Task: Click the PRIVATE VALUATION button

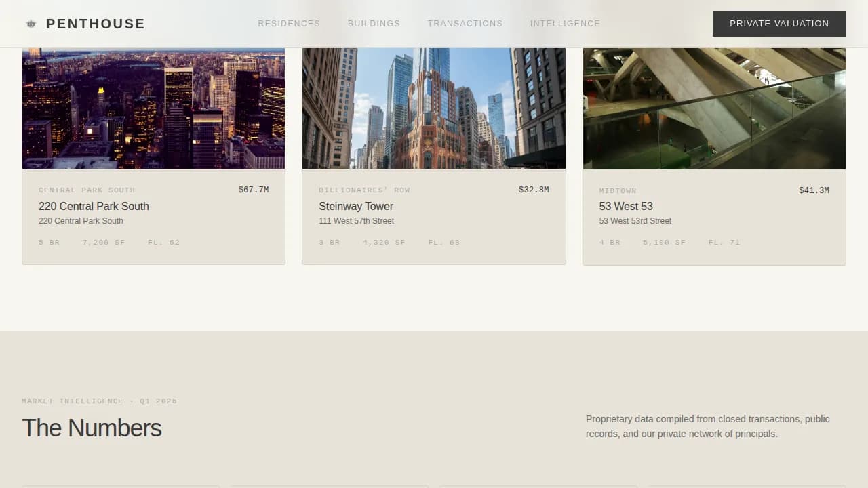Action: (x=778, y=23)
